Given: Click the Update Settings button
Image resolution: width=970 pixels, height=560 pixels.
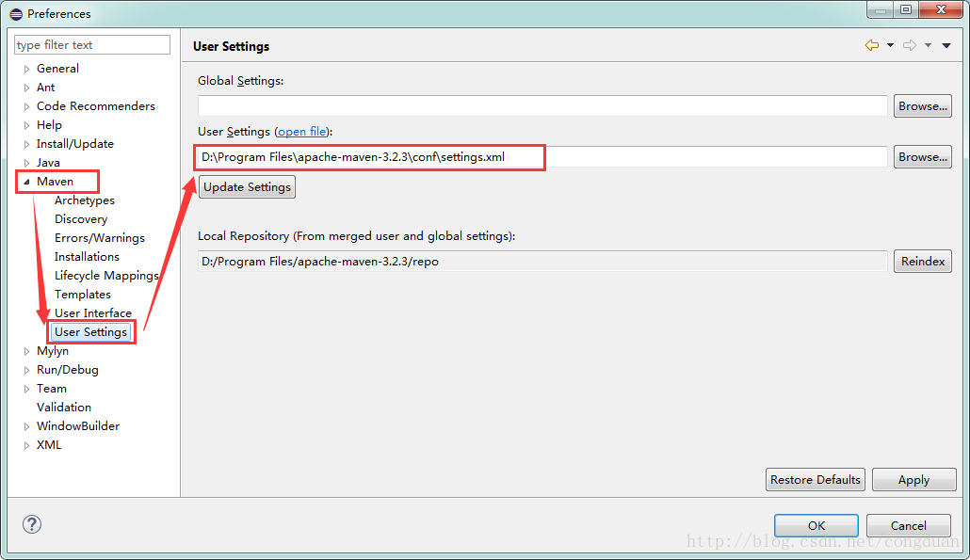Looking at the screenshot, I should point(247,187).
